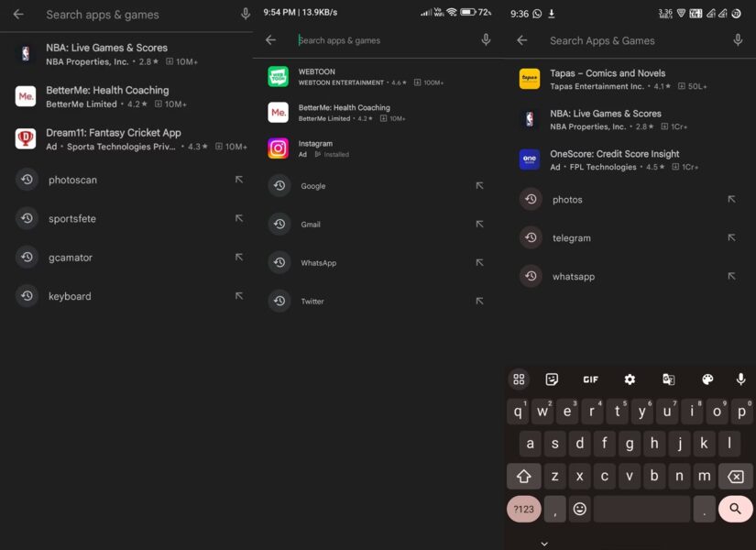The height and width of the screenshot is (550, 756).
Task: Choose the "photos" recent search
Action: (x=630, y=199)
